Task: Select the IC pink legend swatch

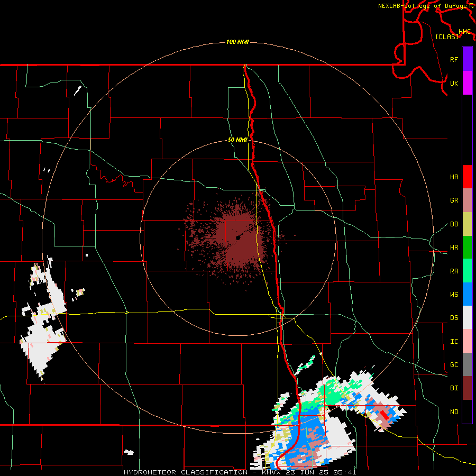Action: 467,341
